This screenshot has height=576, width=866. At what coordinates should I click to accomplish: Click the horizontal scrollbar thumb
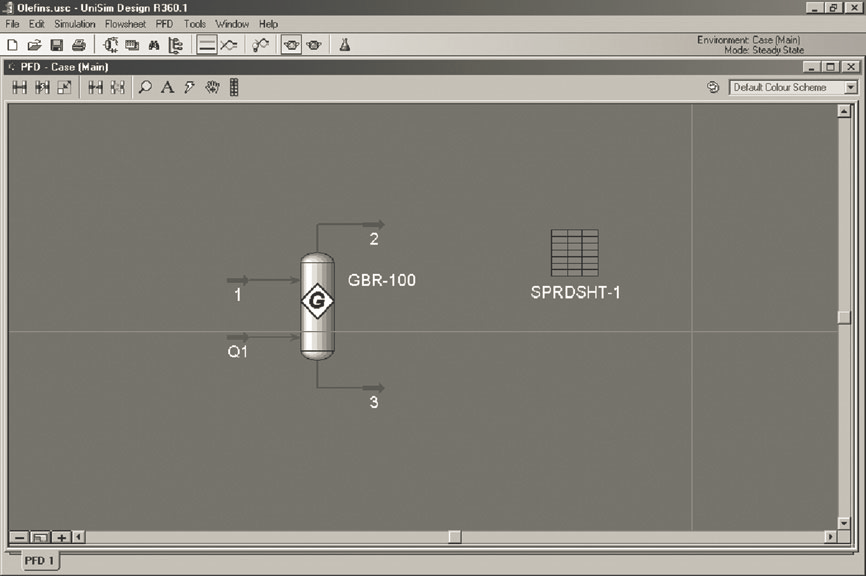point(454,538)
